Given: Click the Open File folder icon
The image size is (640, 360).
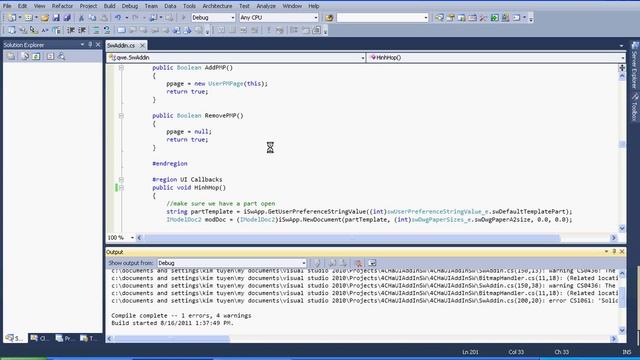Looking at the screenshot, I should (44, 18).
